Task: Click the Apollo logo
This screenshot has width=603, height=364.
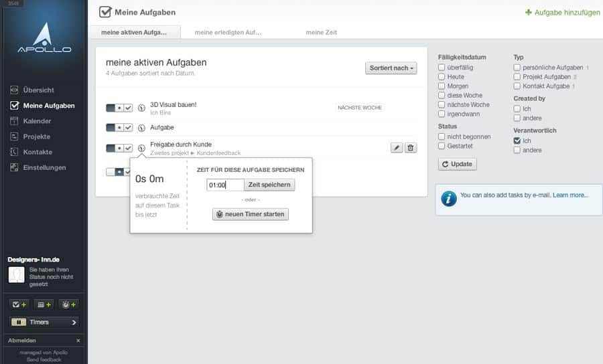Action: [x=44, y=37]
